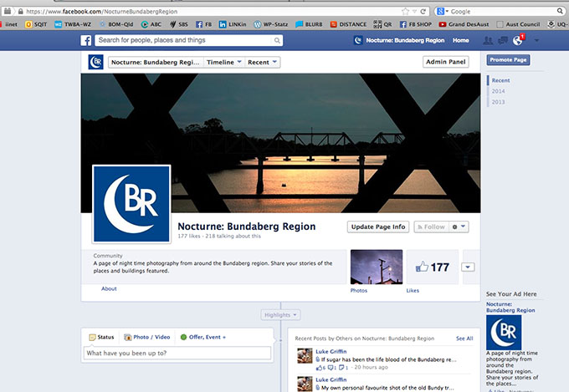569x392 pixels.
Task: Open the Photos link under thumbnail
Action: 358,291
